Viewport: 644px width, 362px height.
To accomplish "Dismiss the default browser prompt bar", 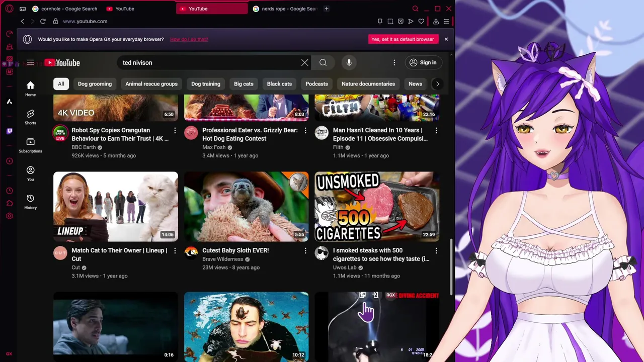I will (446, 39).
